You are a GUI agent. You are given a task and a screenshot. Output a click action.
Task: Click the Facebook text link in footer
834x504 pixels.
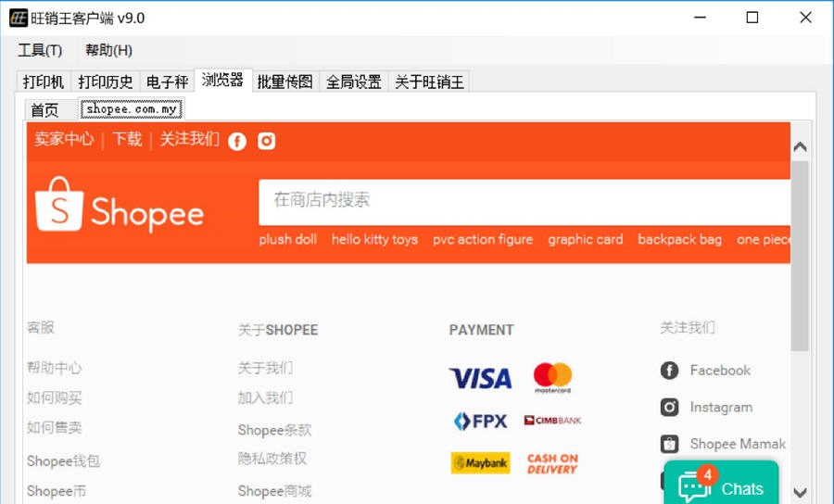(720, 370)
